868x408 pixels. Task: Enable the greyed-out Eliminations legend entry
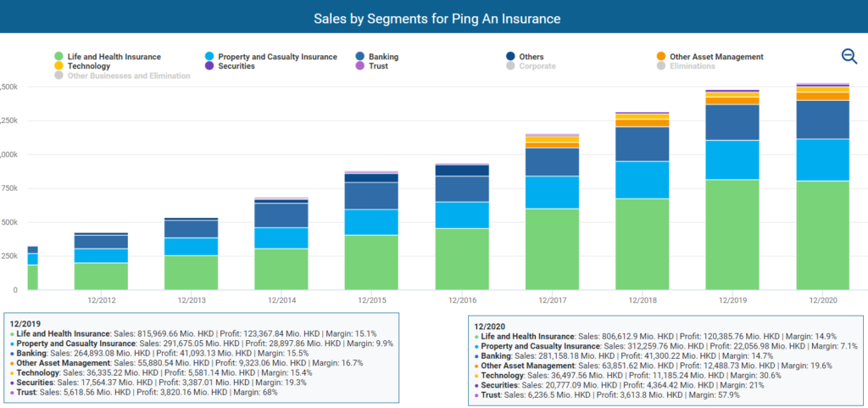click(x=686, y=66)
